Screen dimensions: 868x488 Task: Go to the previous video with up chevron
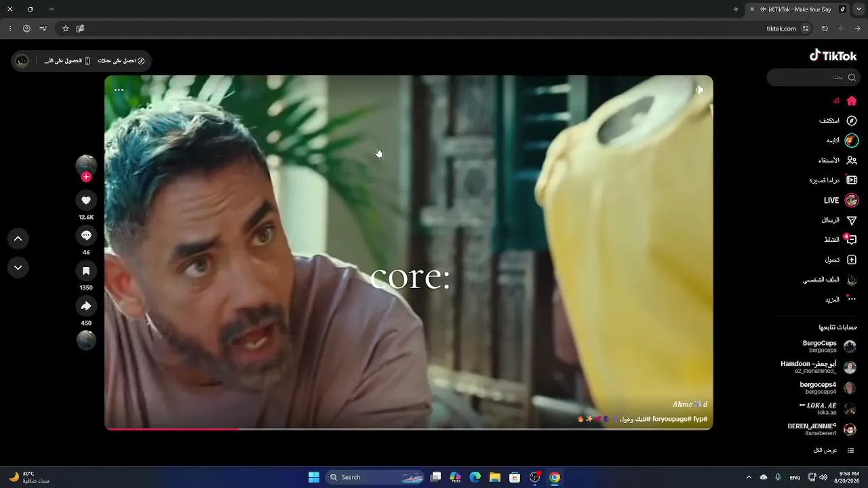(x=18, y=239)
